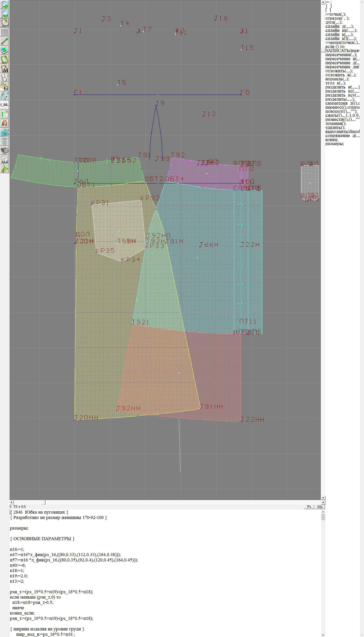The height and width of the screenshot is (637, 364).
Task: Open the 3D view icon
Action: tap(5, 132)
